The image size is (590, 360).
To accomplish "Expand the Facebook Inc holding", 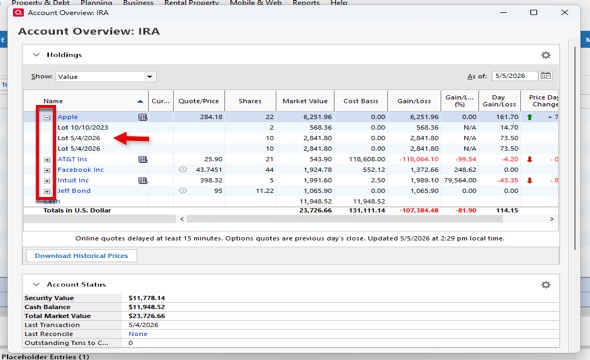I will coord(47,170).
